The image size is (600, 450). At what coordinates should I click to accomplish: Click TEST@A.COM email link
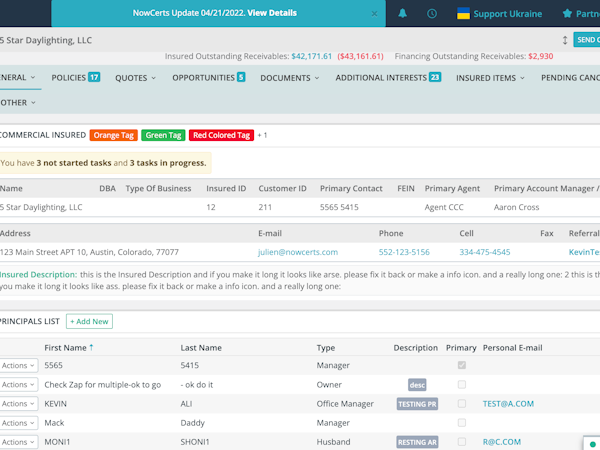[x=508, y=404]
